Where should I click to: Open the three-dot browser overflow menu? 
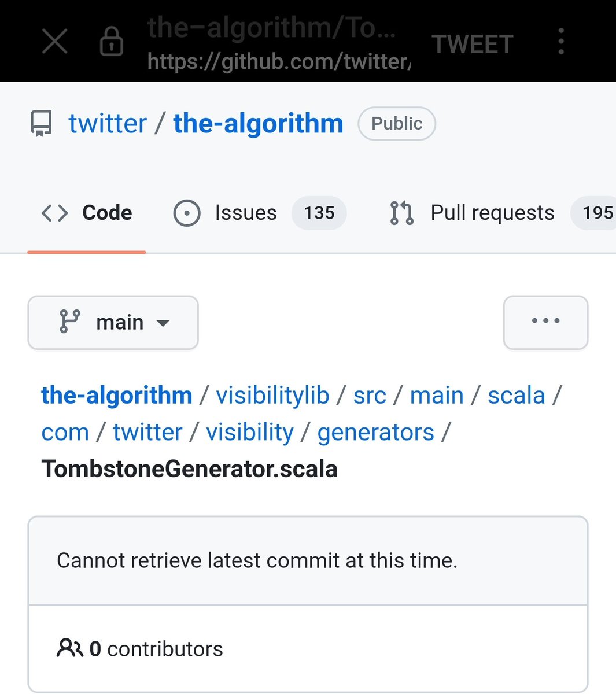tap(560, 42)
